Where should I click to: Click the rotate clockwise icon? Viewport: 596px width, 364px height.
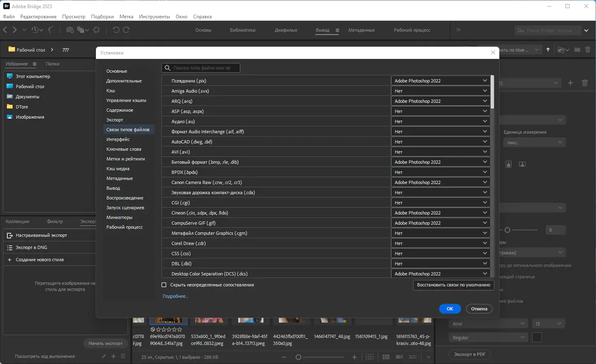pos(126,30)
